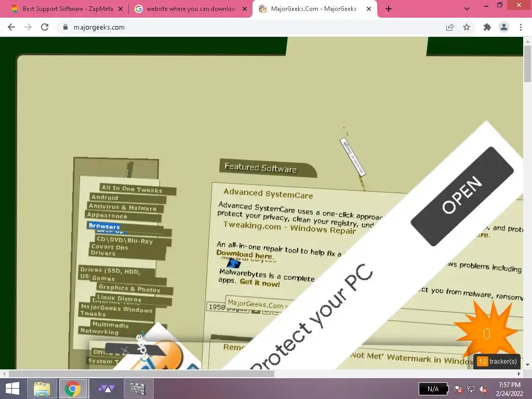
Task: Click the horizontal scrollbar thumb
Action: 141,374
